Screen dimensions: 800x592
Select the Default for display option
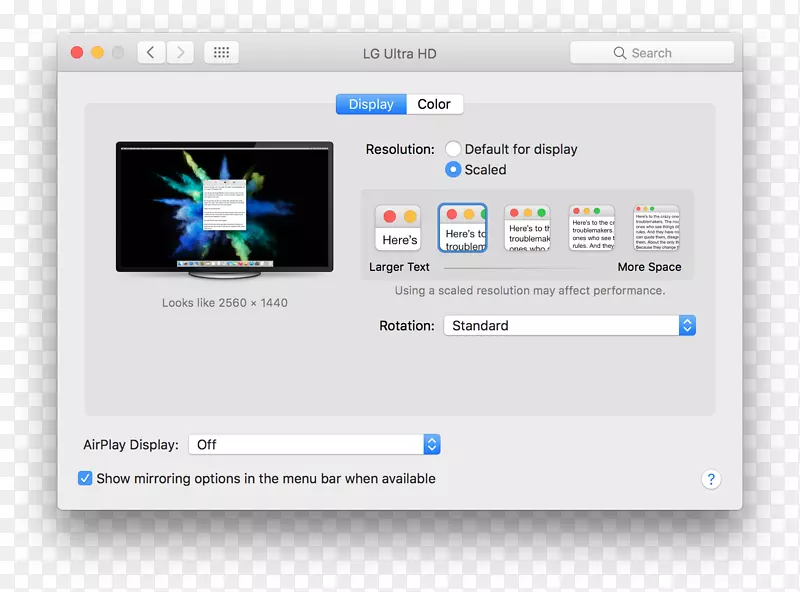pos(453,148)
